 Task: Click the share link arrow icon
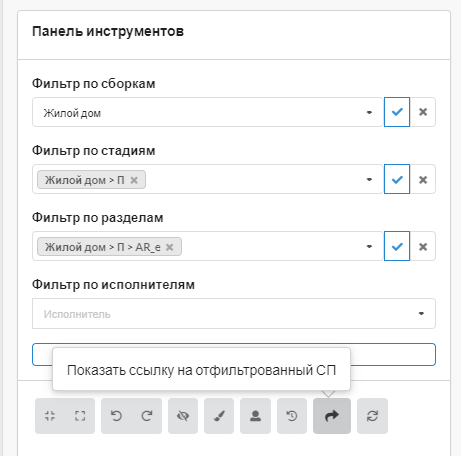pos(332,416)
